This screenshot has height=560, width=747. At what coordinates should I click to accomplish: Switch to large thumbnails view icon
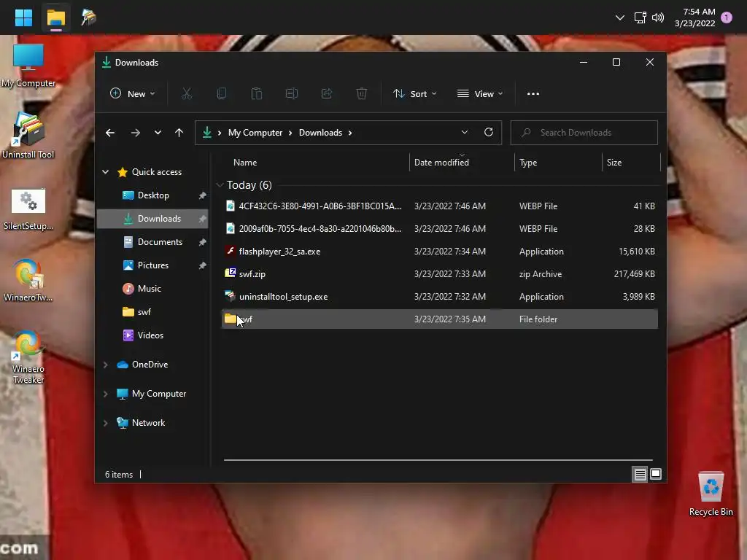click(656, 474)
